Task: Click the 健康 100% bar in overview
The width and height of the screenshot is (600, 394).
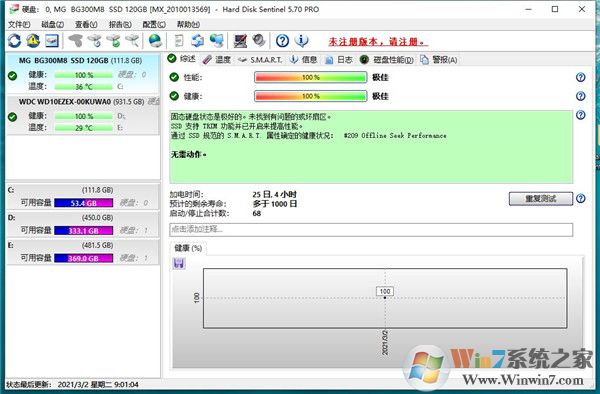Action: [310, 96]
